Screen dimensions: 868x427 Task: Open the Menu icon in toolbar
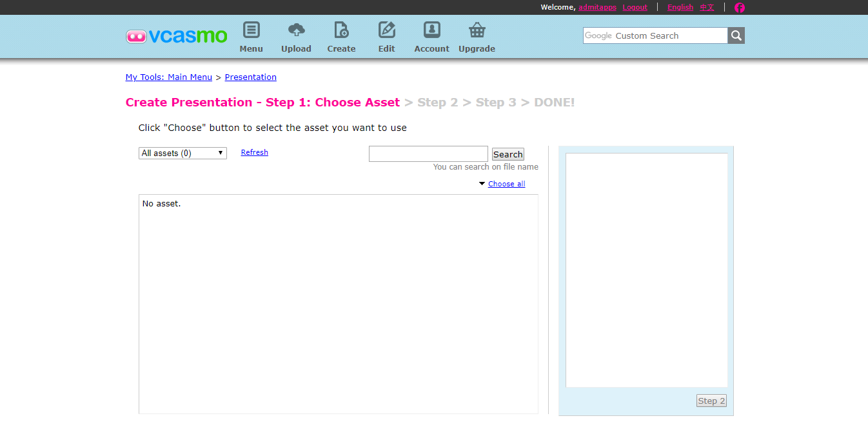(x=251, y=30)
